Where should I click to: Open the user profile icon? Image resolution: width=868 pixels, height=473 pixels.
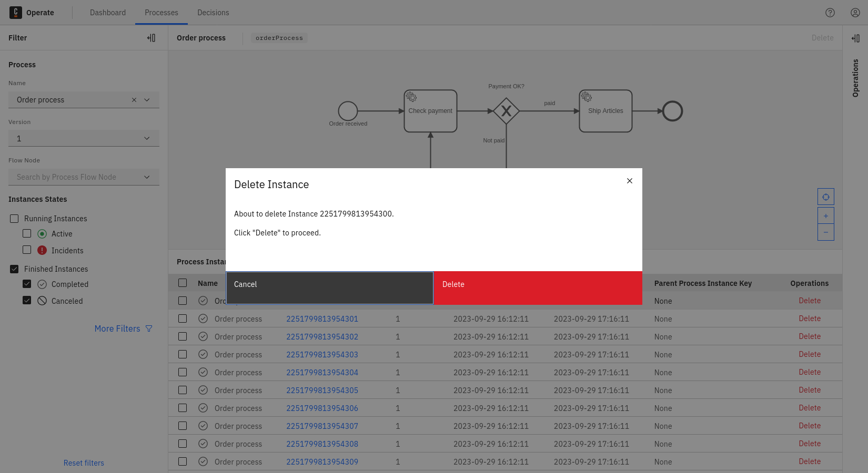pyautogui.click(x=855, y=13)
